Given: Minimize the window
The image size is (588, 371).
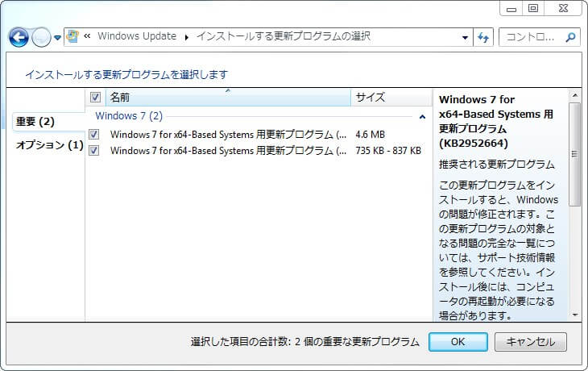Looking at the screenshot, I should coord(511,9).
